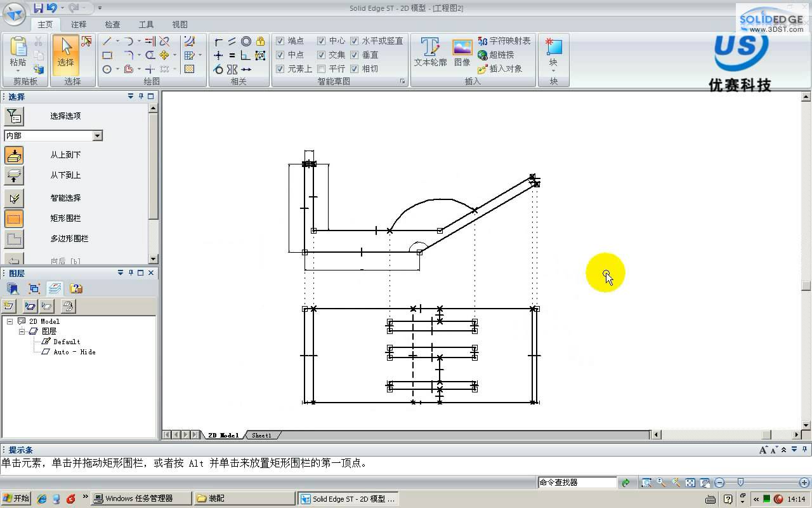Toggle the 端点 endpoint checkbox
The height and width of the screenshot is (508, 812).
[280, 41]
